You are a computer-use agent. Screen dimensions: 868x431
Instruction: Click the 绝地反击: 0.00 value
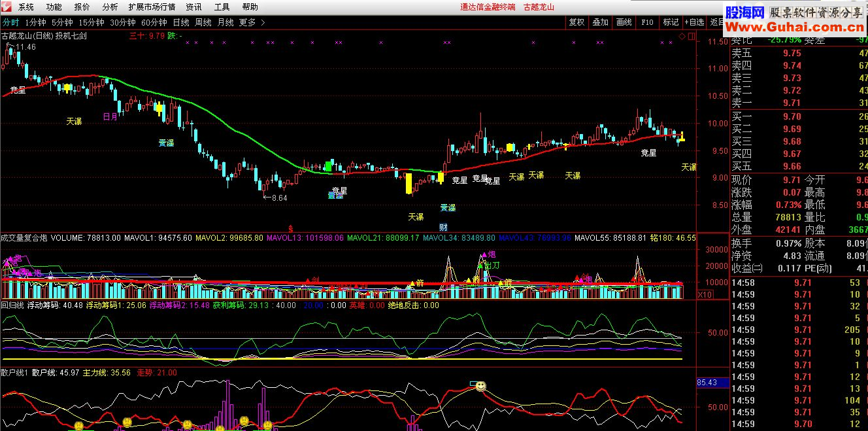(x=413, y=305)
